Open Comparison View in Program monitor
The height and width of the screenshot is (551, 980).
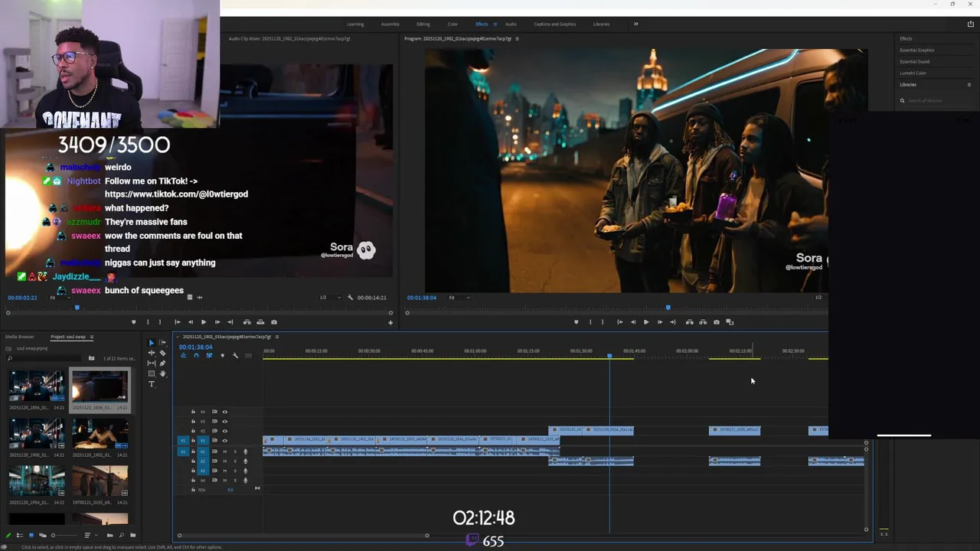pyautogui.click(x=730, y=322)
